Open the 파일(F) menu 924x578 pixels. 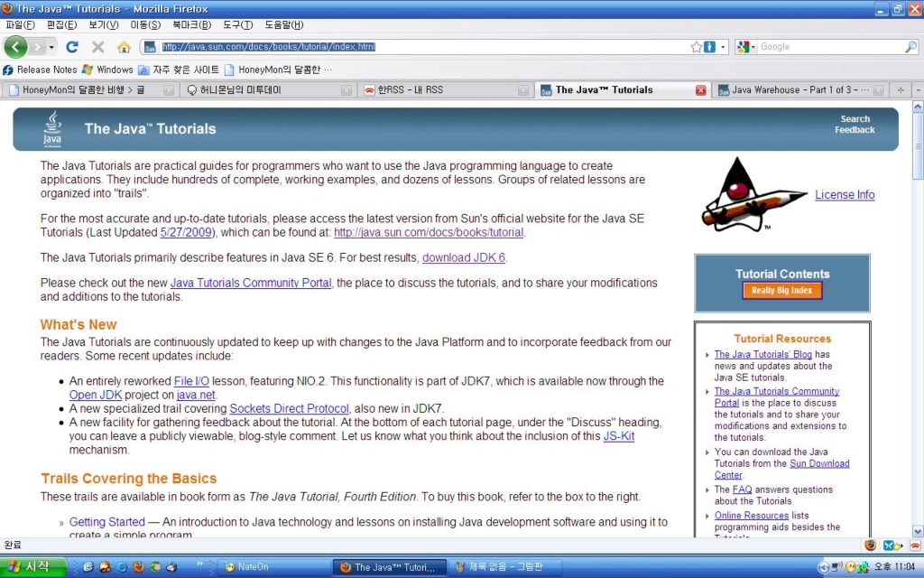click(20, 24)
